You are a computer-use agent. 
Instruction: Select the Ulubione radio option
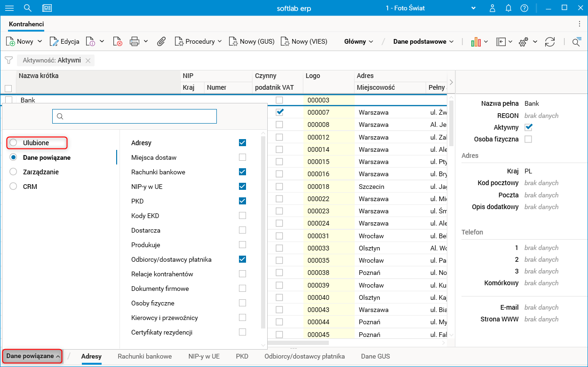pos(13,143)
